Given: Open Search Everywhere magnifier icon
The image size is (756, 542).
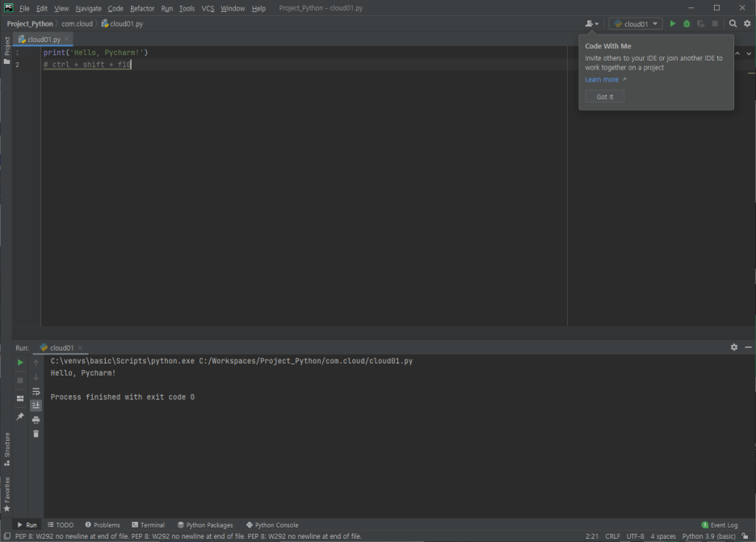Looking at the screenshot, I should (733, 23).
